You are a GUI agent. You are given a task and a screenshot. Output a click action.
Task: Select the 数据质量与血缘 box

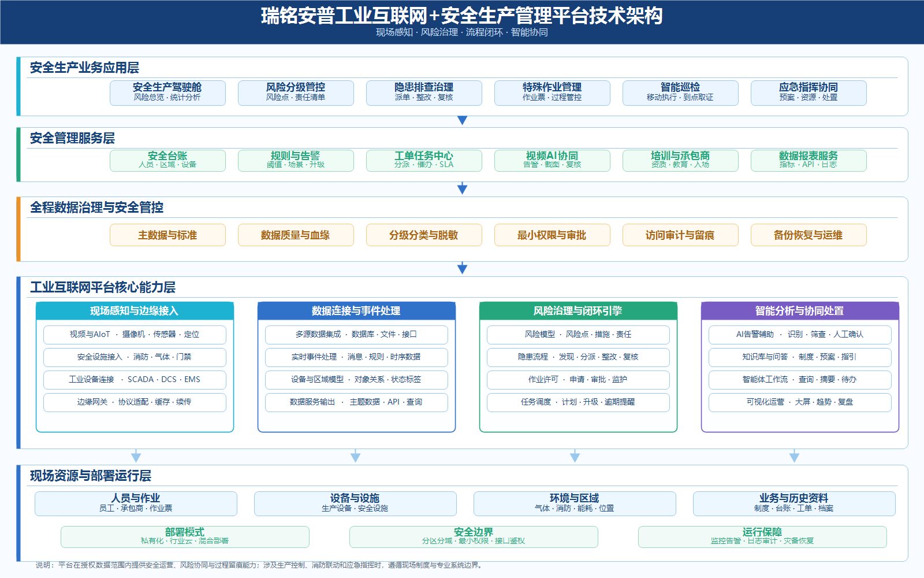[x=296, y=235]
